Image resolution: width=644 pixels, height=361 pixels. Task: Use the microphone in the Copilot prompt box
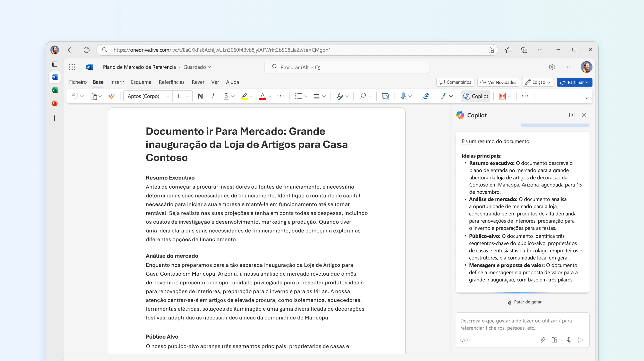click(569, 340)
